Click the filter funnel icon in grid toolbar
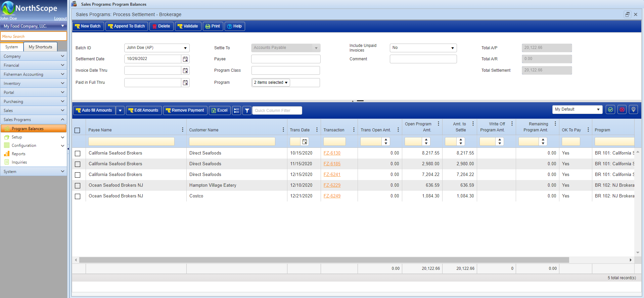Image resolution: width=644 pixels, height=298 pixels. tap(247, 110)
